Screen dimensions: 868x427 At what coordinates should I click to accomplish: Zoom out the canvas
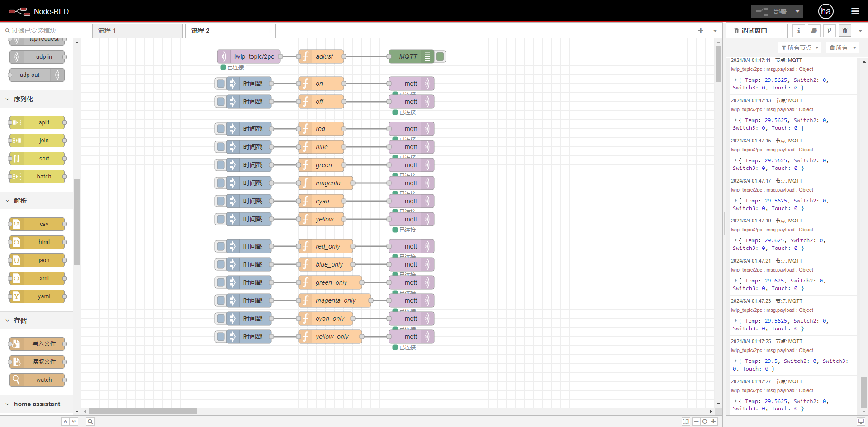pos(697,422)
